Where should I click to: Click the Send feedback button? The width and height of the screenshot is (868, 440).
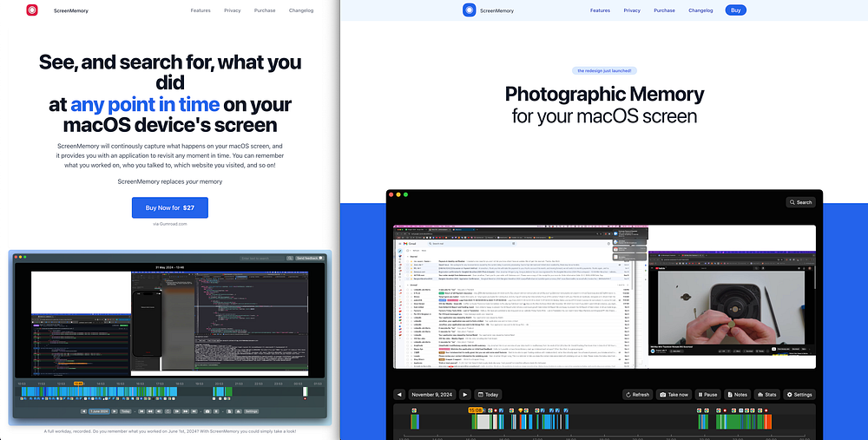tap(310, 258)
